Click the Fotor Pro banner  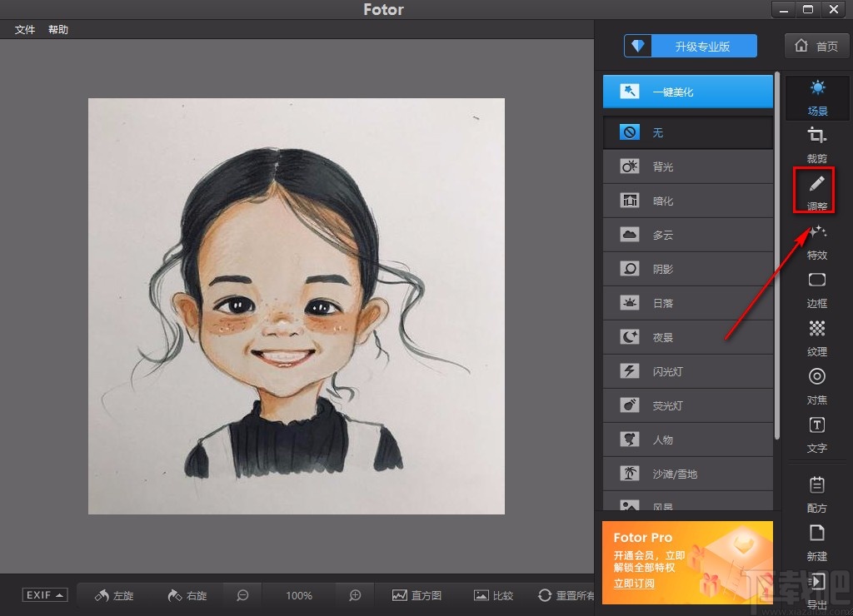[687, 562]
